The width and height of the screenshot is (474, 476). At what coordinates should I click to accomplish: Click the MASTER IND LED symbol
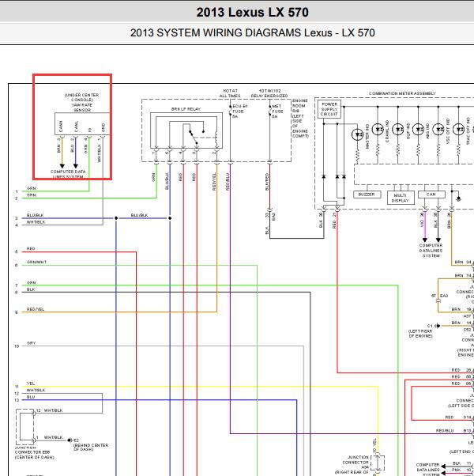click(357, 134)
